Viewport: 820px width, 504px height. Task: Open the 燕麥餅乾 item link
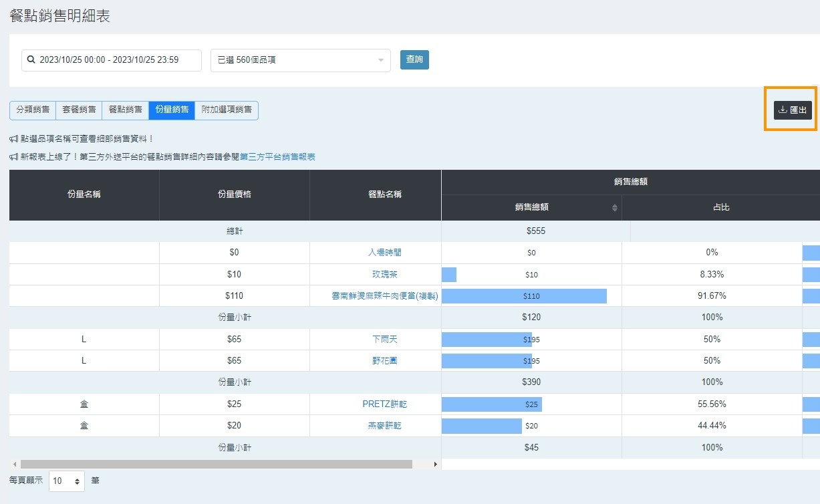[x=385, y=426]
